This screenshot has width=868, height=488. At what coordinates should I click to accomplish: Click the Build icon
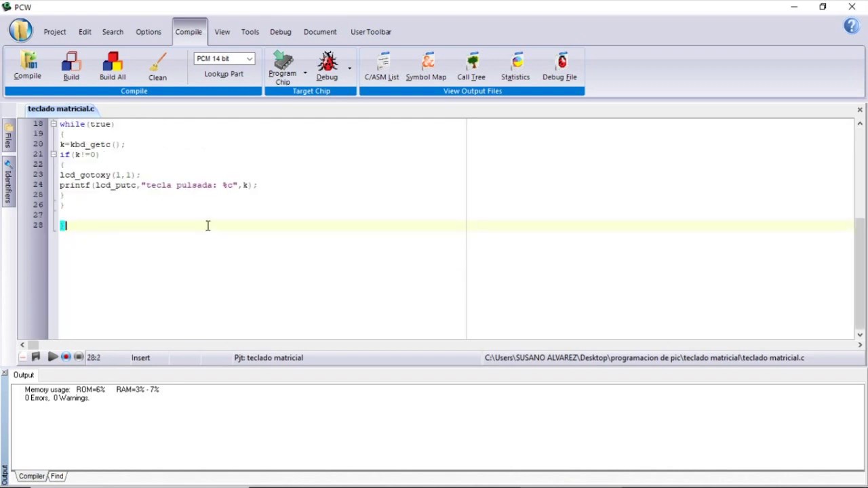(71, 66)
